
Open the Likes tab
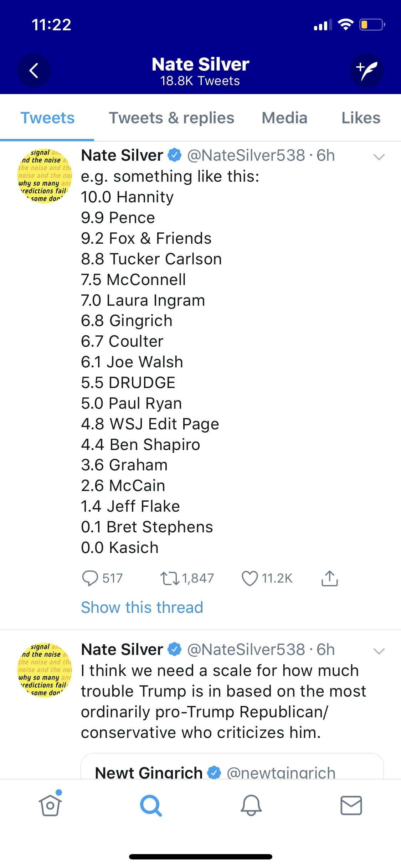361,118
